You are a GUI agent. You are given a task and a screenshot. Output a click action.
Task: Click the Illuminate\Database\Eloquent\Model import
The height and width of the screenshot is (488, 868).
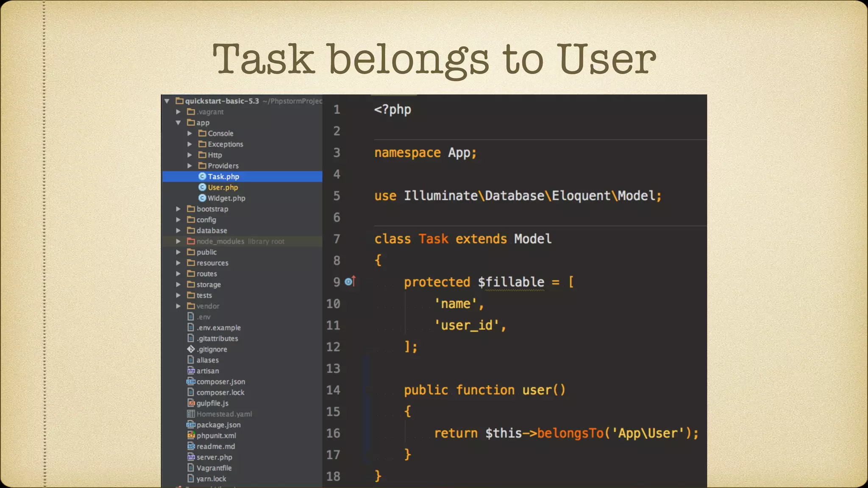click(530, 196)
